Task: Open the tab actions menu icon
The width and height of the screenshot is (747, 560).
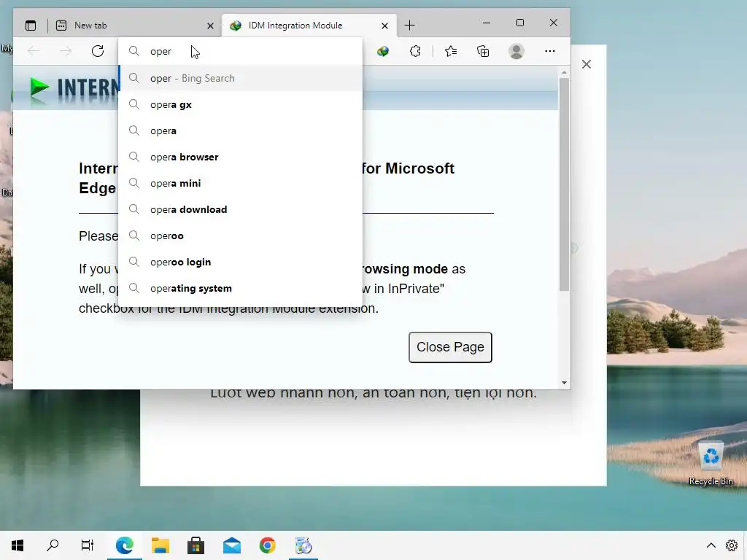Action: coord(31,26)
